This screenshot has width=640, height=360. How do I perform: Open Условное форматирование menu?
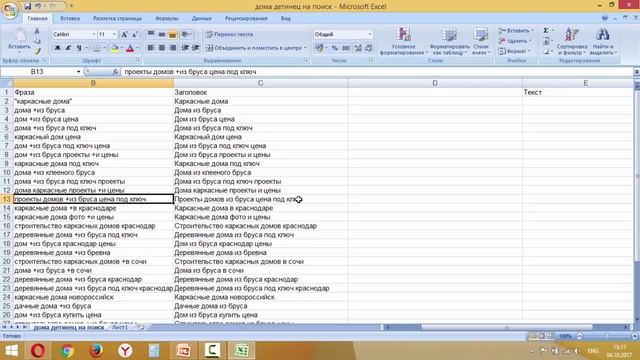(x=403, y=41)
